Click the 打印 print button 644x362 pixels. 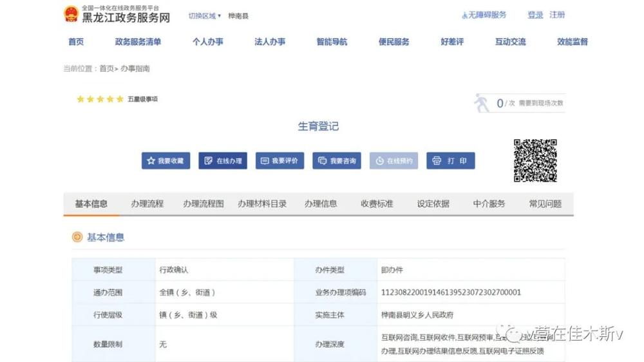click(450, 161)
